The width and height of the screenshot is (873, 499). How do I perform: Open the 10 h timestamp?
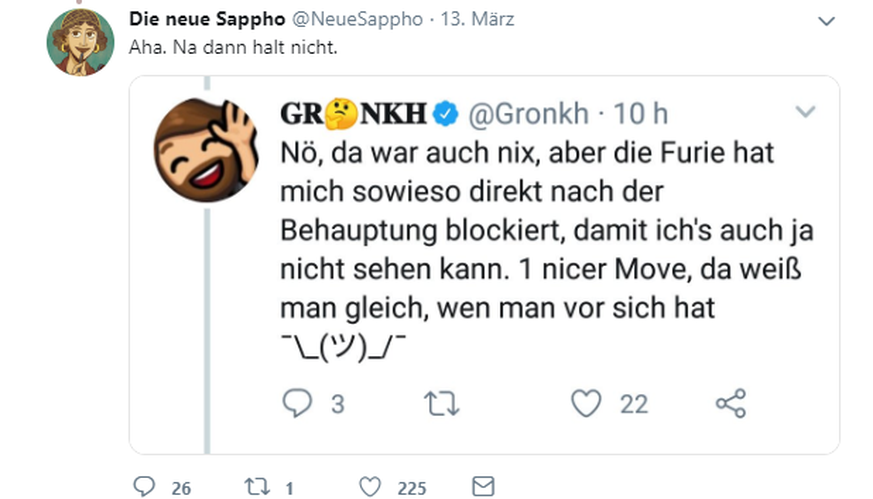(x=640, y=116)
